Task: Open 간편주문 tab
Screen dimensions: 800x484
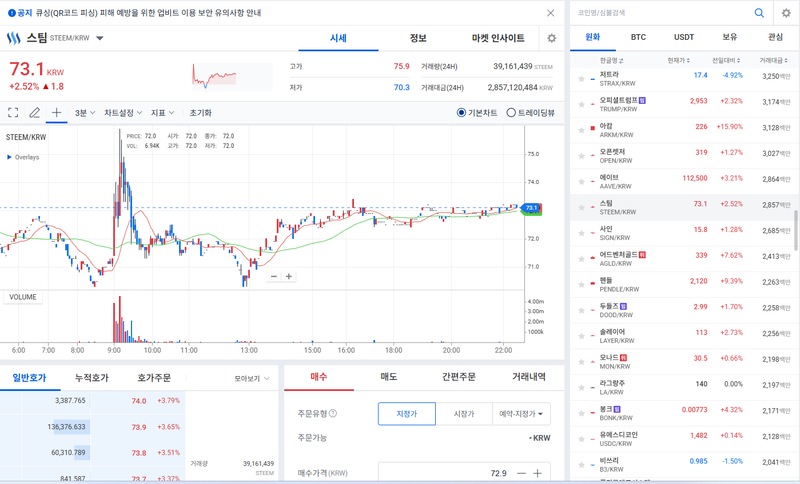Action: click(x=459, y=377)
